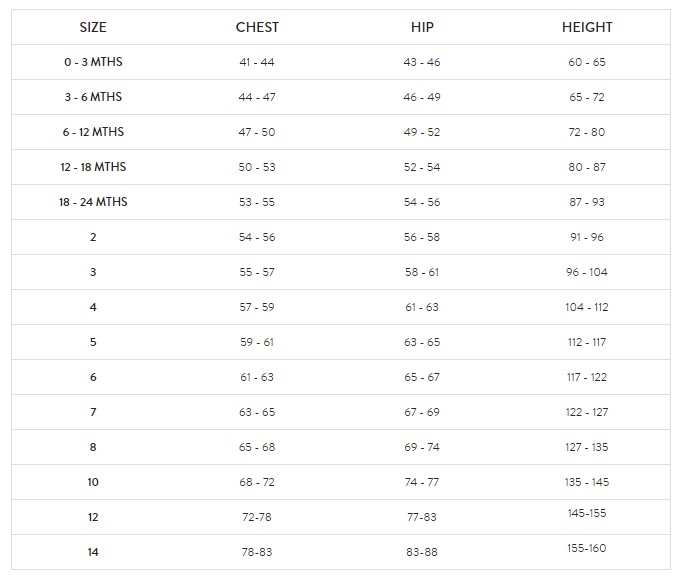Click chest value 41 - 44
Image resolution: width=685 pixels, height=583 pixels.
[257, 62]
